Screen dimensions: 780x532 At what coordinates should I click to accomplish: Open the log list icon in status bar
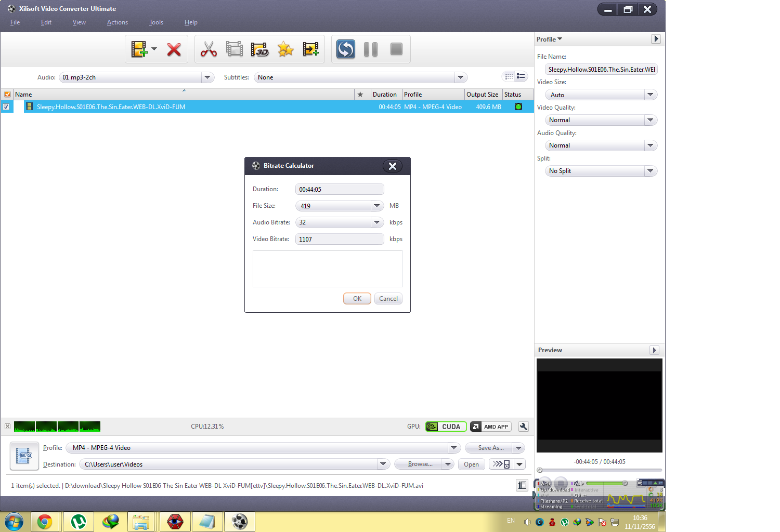pyautogui.click(x=522, y=485)
